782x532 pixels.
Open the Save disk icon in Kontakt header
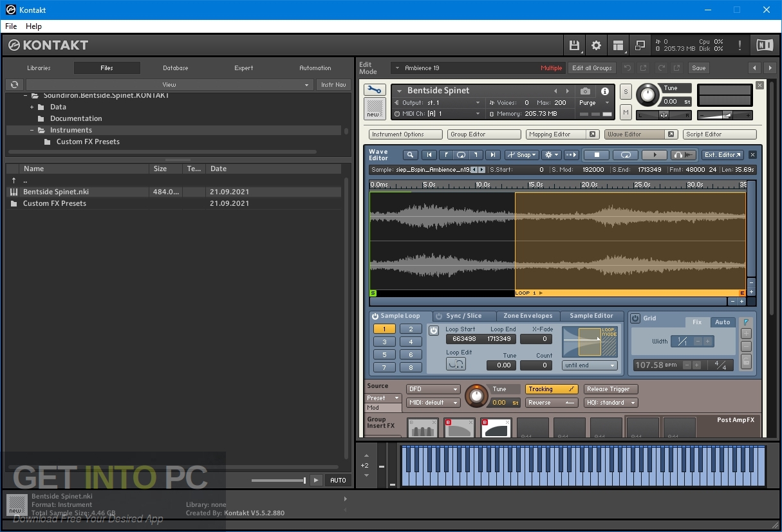[x=574, y=45]
